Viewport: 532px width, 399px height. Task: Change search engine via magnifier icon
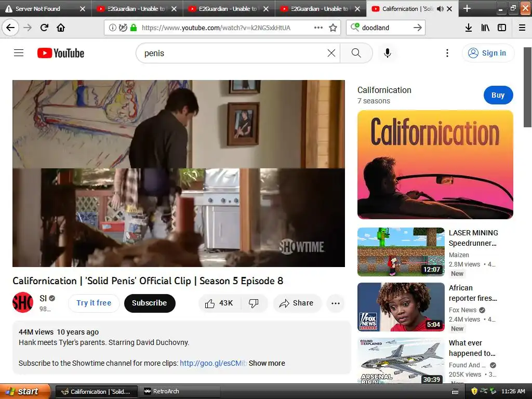(x=354, y=27)
